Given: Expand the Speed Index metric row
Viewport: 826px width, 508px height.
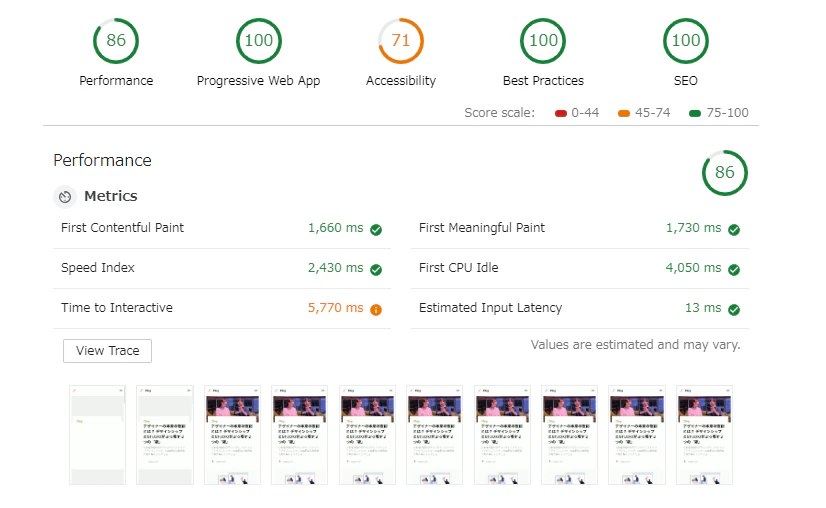Looking at the screenshot, I should (222, 269).
